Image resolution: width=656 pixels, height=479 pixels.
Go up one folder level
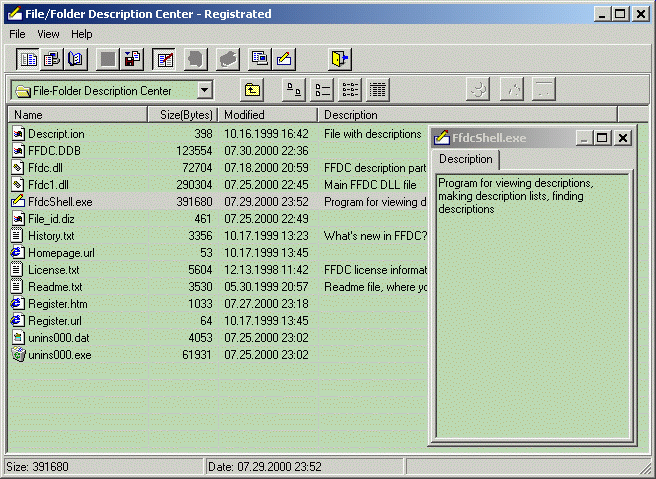253,90
